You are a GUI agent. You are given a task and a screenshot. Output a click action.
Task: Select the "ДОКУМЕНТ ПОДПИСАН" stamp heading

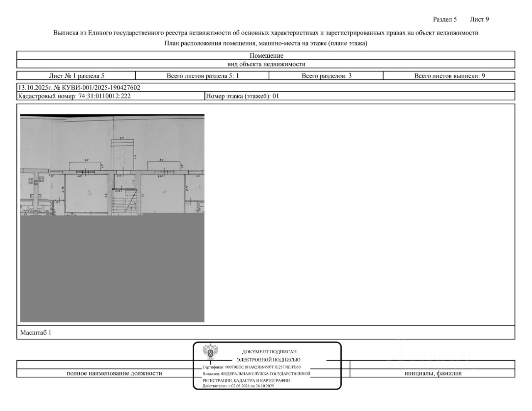point(269,352)
